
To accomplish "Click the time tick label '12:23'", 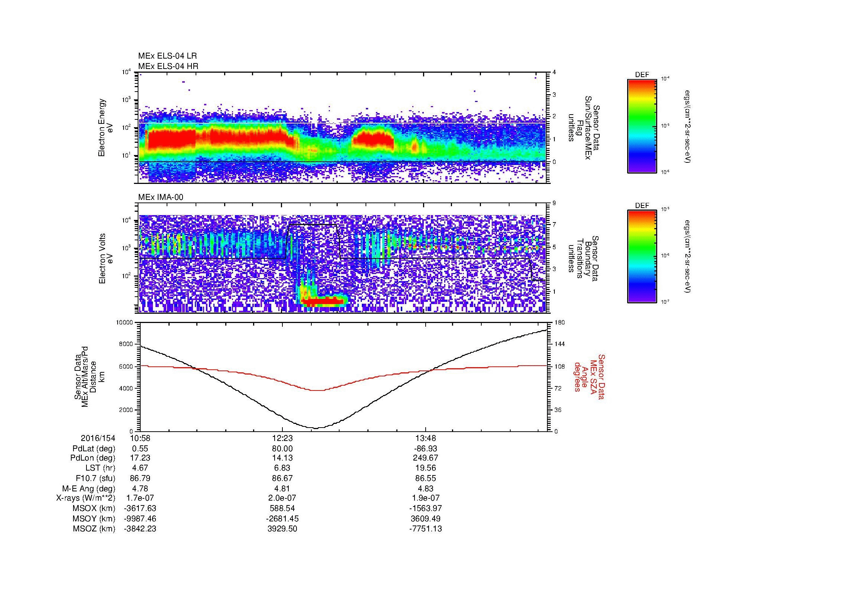I will tap(282, 438).
